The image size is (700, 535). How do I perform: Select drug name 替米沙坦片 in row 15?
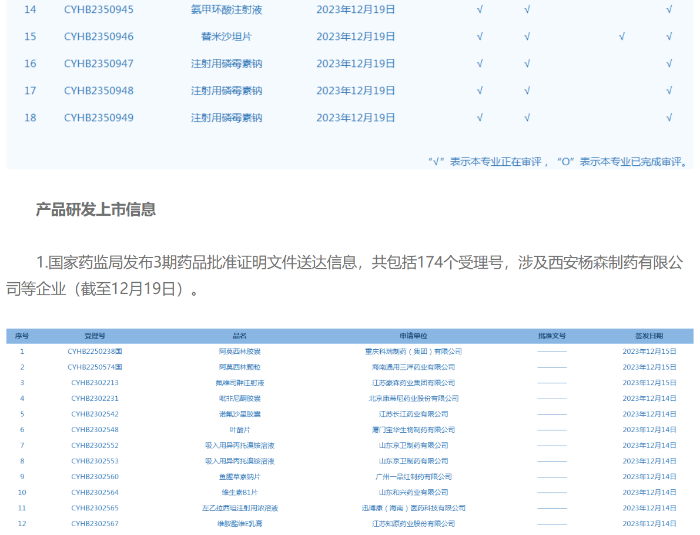pyautogui.click(x=226, y=37)
